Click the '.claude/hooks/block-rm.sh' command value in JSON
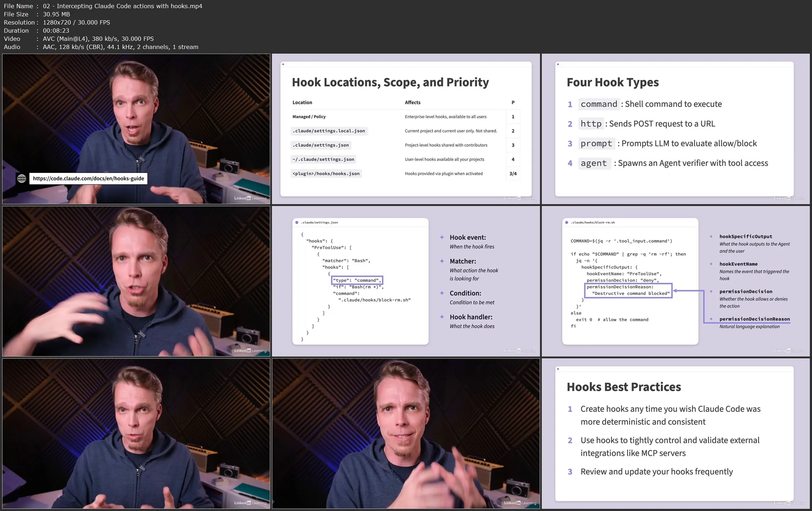Image resolution: width=812 pixels, height=511 pixels. coord(375,300)
